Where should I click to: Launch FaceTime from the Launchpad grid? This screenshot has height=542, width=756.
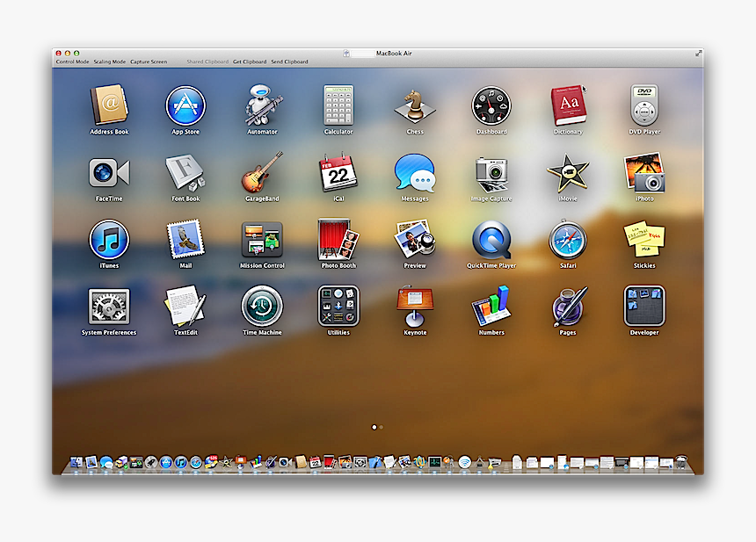pos(110,172)
